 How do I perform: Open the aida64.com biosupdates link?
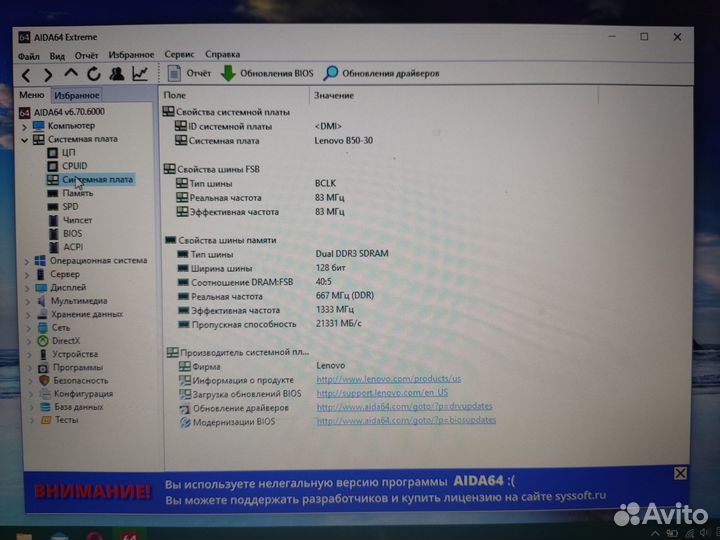pos(406,420)
